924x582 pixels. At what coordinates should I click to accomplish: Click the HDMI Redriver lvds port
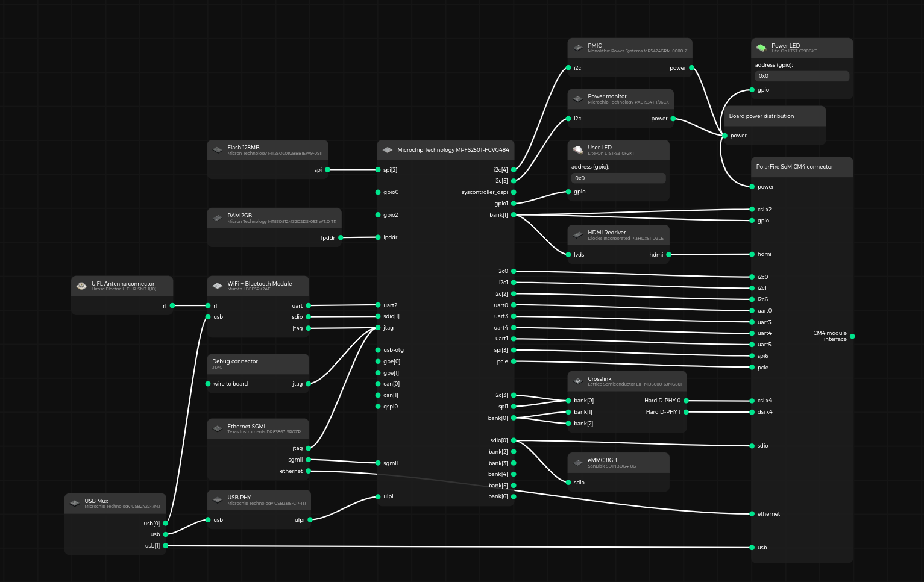(568, 255)
